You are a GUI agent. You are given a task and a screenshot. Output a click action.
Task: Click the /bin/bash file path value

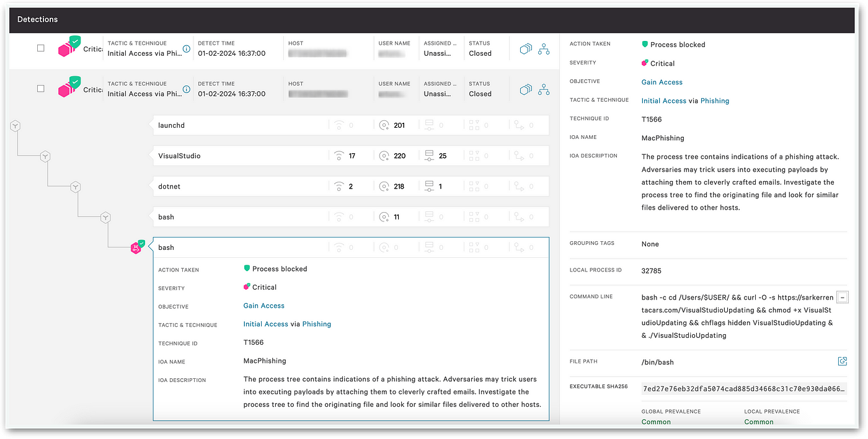coord(658,361)
